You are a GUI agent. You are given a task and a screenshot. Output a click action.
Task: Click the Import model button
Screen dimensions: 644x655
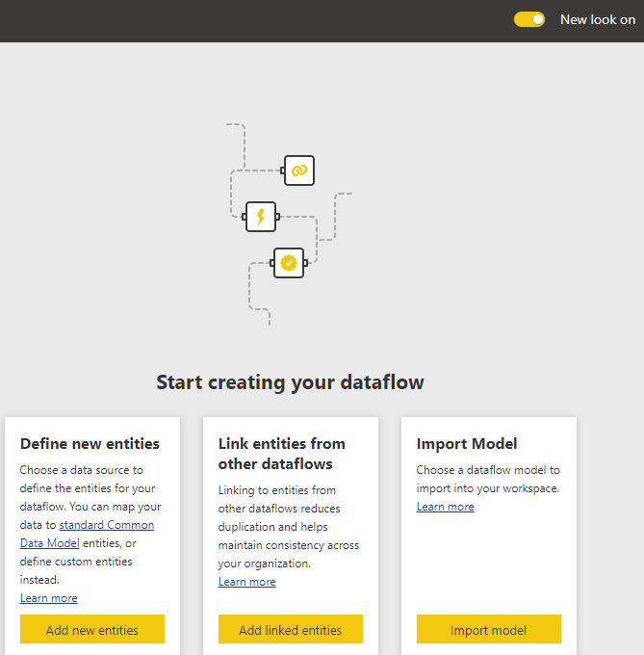coord(489,629)
